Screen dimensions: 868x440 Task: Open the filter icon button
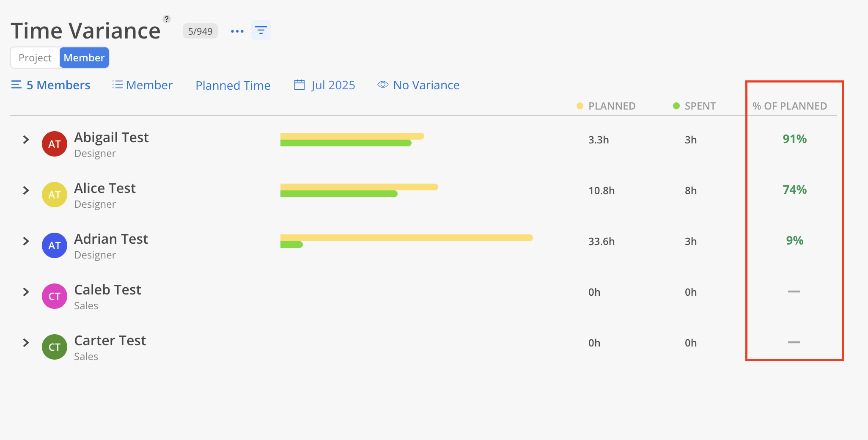[261, 30]
